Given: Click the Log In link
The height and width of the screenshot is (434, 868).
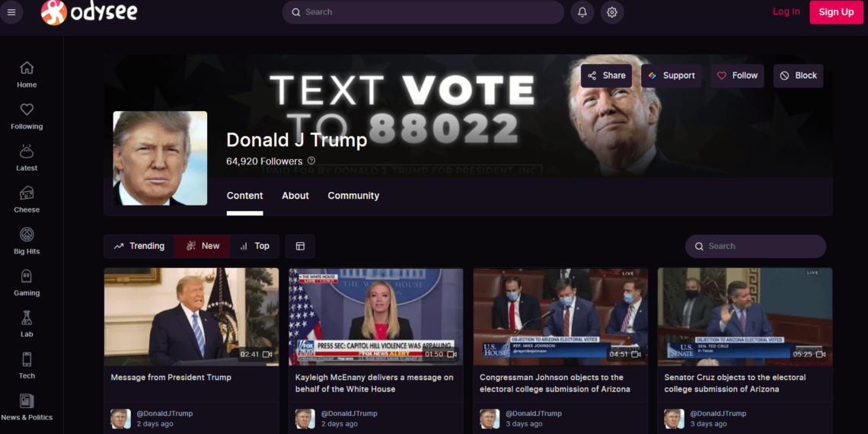Looking at the screenshot, I should [786, 11].
